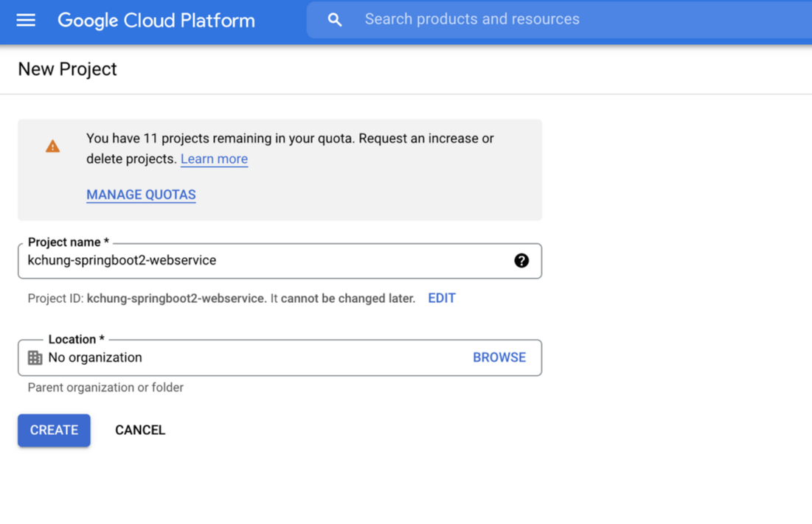Screen dimensions: 812x524
Task: Open the hamburger navigation menu
Action: 25,20
